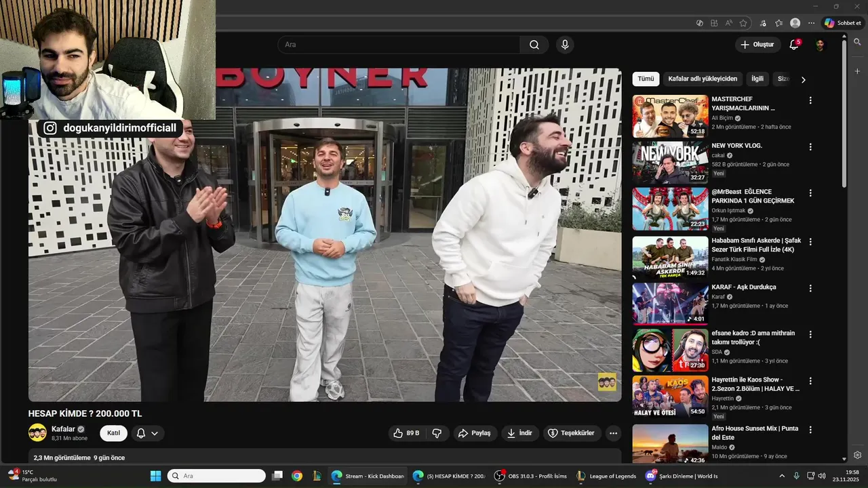868x488 pixels.
Task: Open Hababam Sınıfı Askerde video title
Action: click(756, 245)
